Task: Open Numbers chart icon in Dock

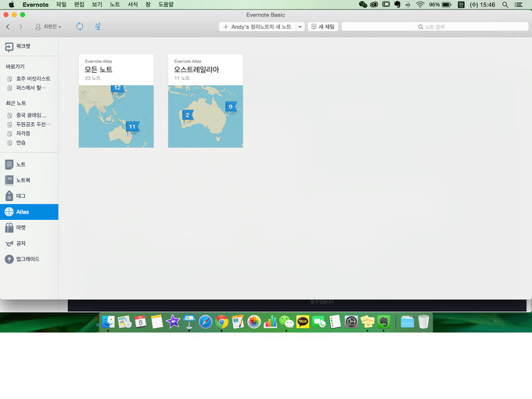Action: pos(270,322)
